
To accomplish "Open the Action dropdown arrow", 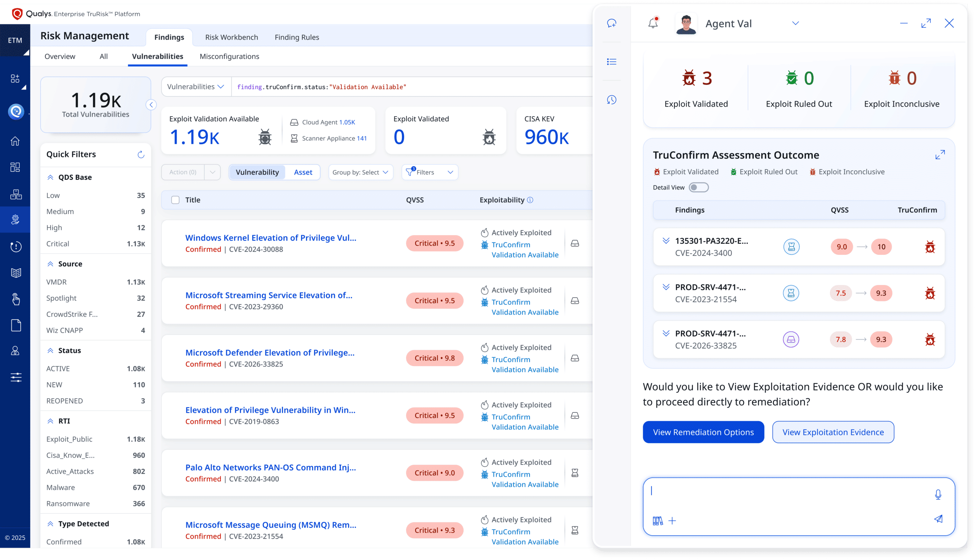I will [x=212, y=172].
